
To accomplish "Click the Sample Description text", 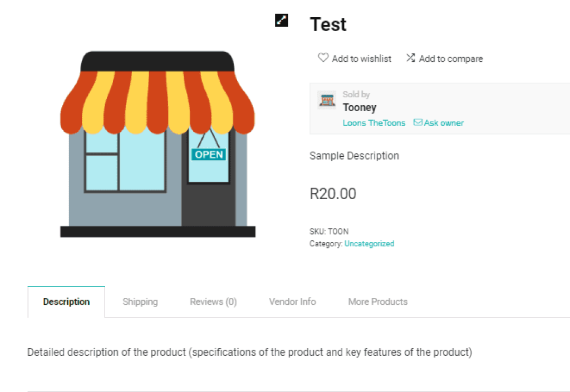I will (354, 156).
